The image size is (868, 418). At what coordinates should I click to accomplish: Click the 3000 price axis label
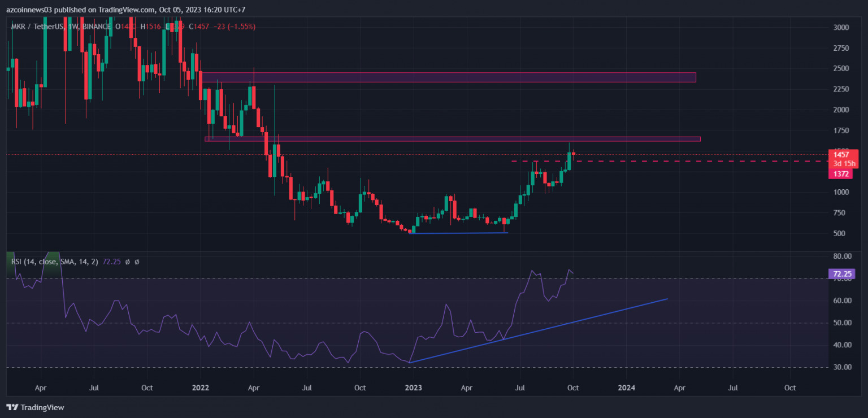[841, 27]
